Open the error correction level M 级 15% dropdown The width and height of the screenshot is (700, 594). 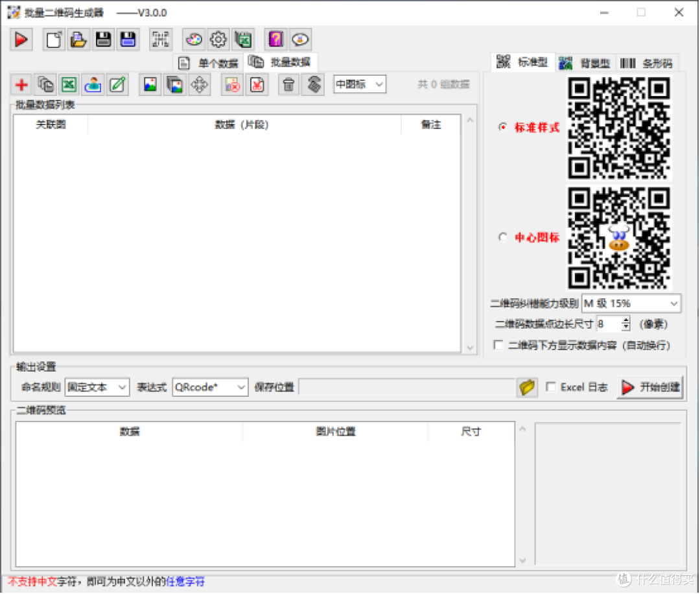click(631, 303)
